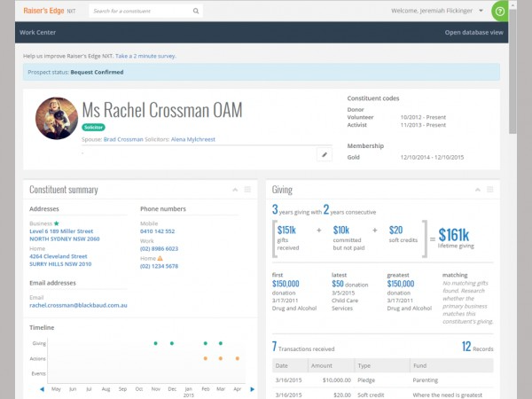Click the $161k lifetime giving total

click(x=454, y=234)
